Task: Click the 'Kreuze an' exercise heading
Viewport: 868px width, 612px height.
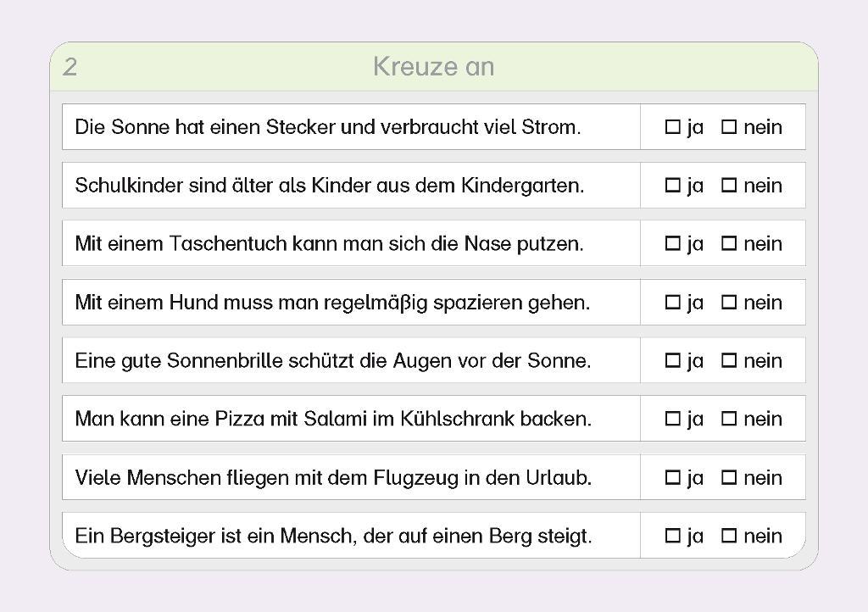Action: coord(433,67)
